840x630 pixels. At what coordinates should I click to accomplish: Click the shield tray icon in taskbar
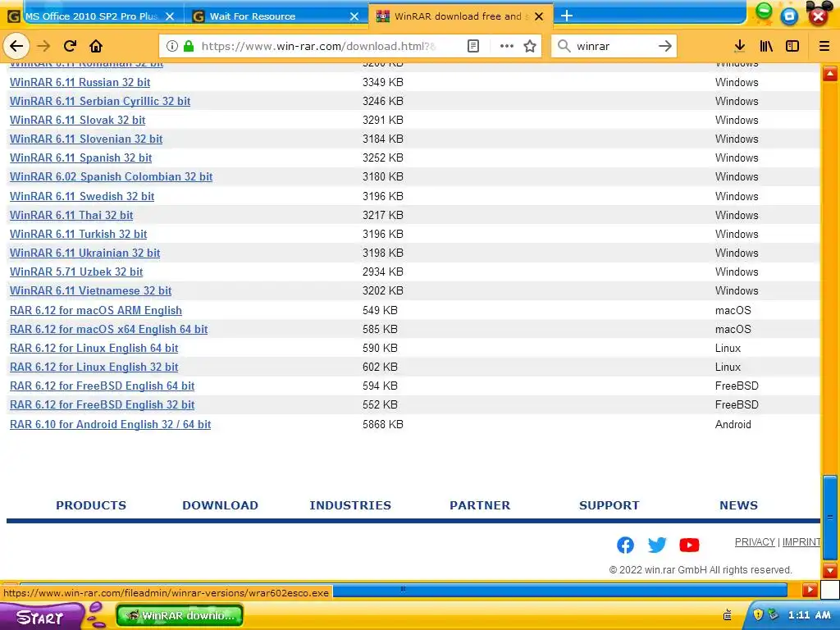[757, 614]
